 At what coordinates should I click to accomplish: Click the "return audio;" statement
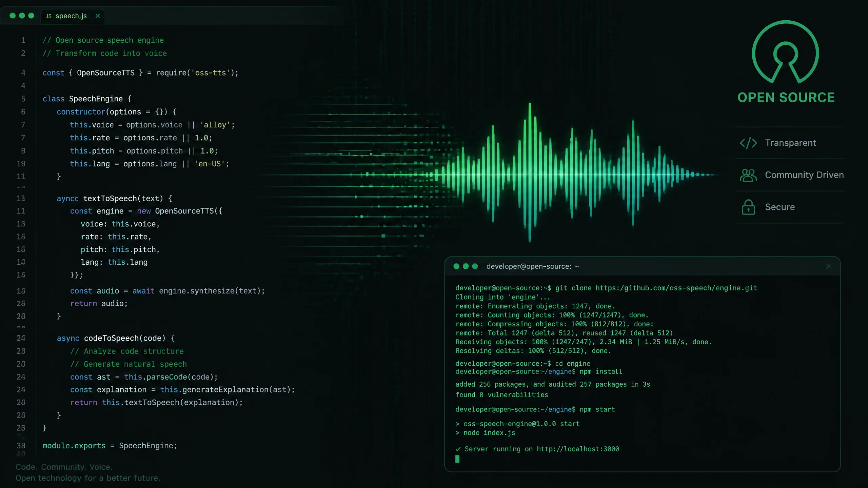click(x=99, y=304)
